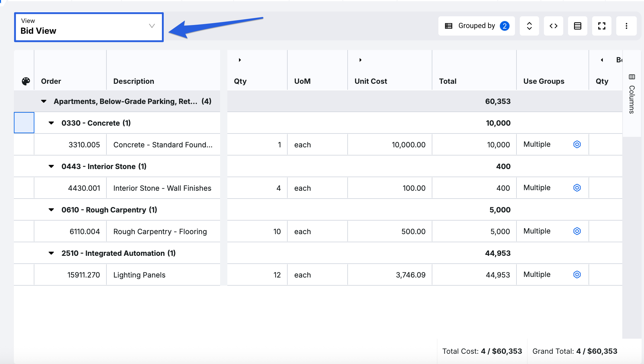
Task: Click the color palette icon in header
Action: point(26,81)
